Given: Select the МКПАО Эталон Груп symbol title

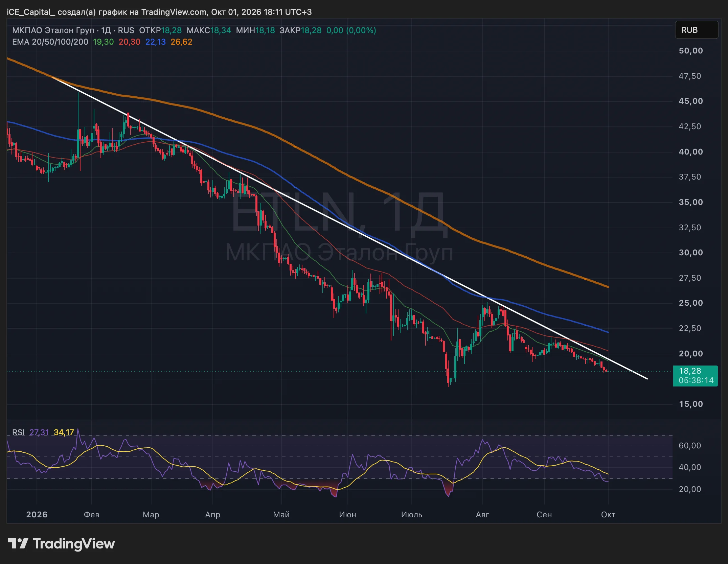Looking at the screenshot, I should coord(53,30).
